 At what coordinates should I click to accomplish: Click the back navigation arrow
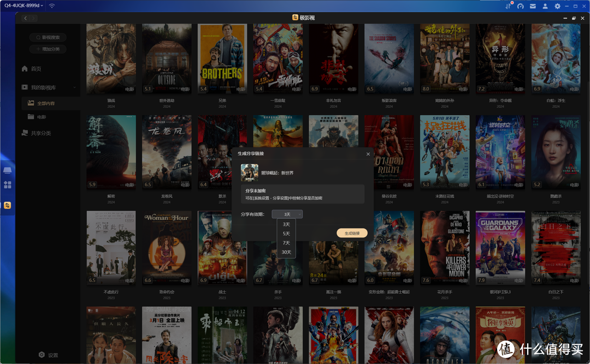[25, 18]
